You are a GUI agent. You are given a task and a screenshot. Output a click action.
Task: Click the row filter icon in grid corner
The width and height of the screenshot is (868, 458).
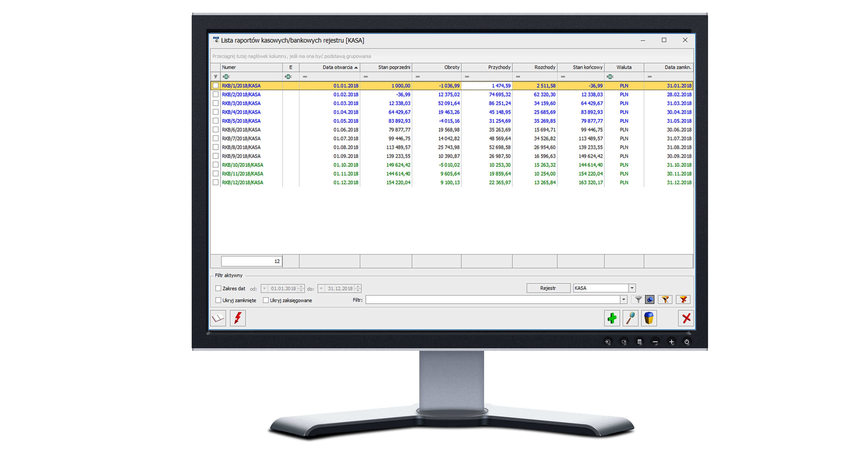tap(215, 76)
